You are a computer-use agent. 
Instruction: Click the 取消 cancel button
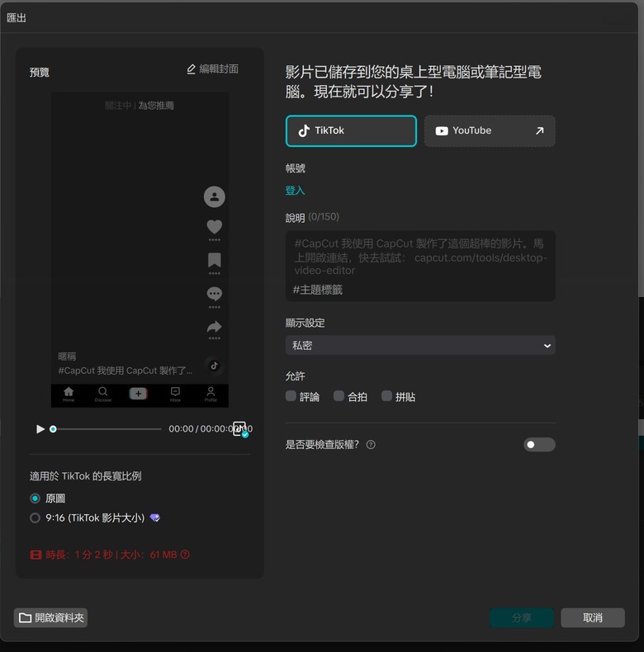tap(593, 617)
